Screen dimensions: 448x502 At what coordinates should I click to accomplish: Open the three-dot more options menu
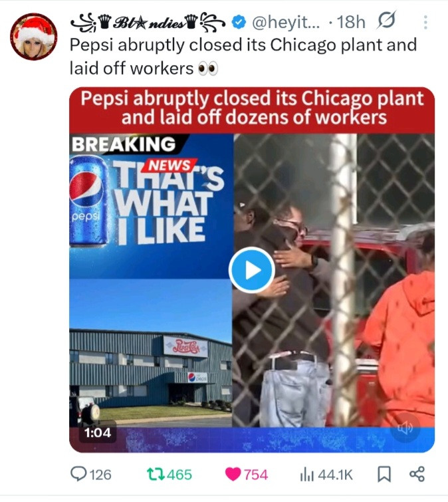pos(425,23)
